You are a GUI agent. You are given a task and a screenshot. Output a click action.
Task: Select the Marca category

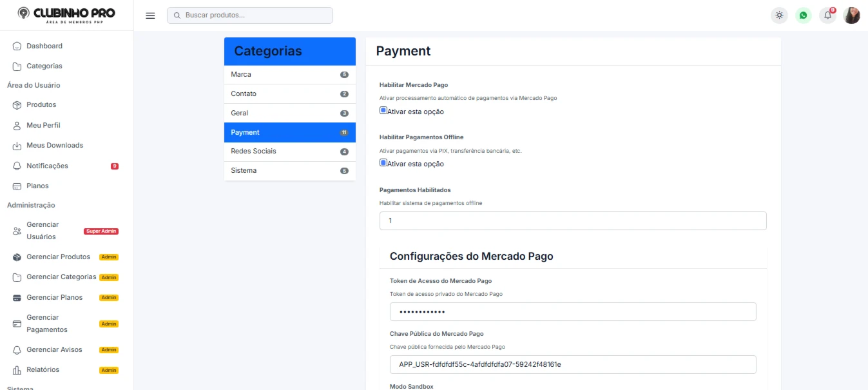tap(290, 75)
